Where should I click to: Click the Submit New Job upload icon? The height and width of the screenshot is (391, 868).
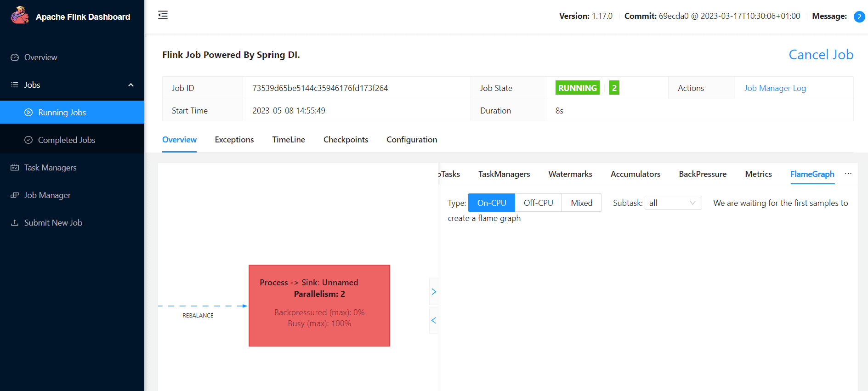(x=15, y=223)
